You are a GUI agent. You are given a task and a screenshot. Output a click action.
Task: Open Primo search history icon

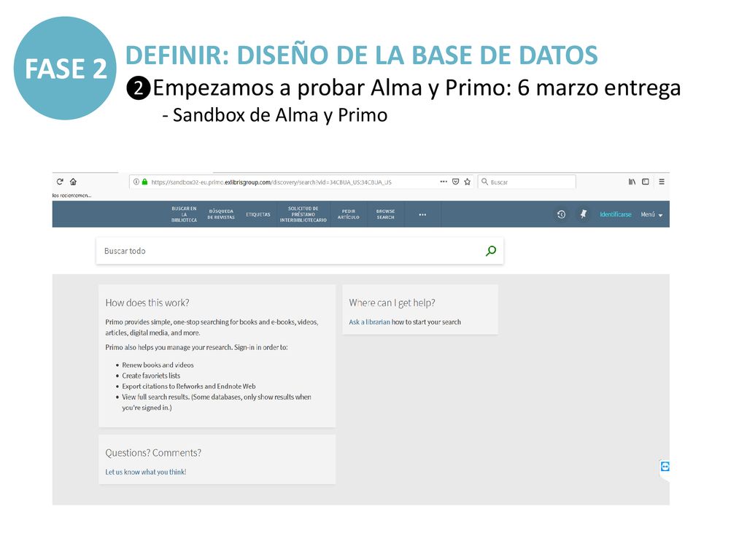point(561,214)
